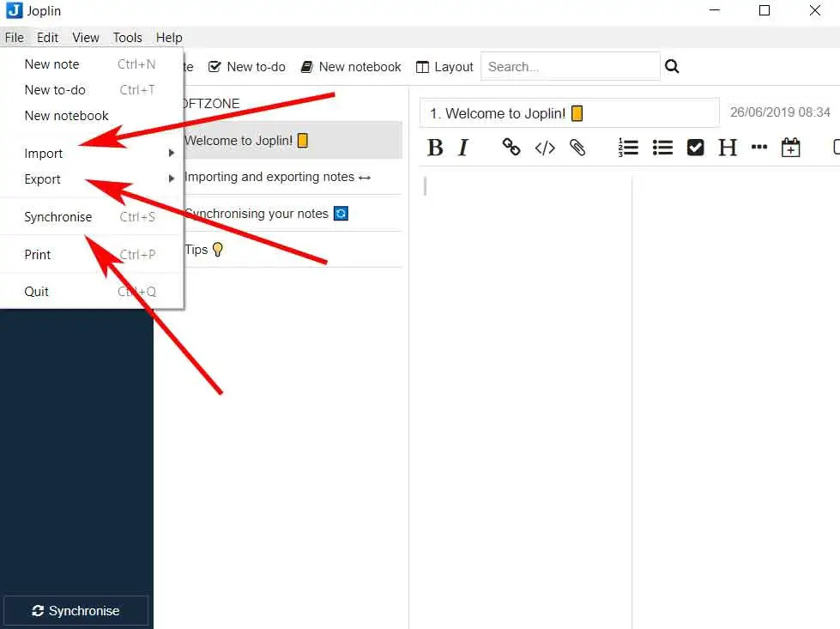Insert a numbered list
840x629 pixels.
(628, 148)
